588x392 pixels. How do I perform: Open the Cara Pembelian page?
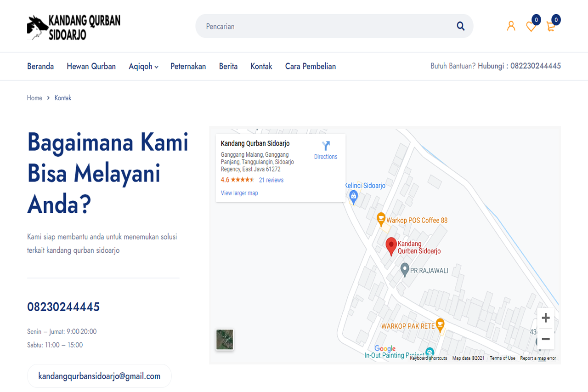310,66
